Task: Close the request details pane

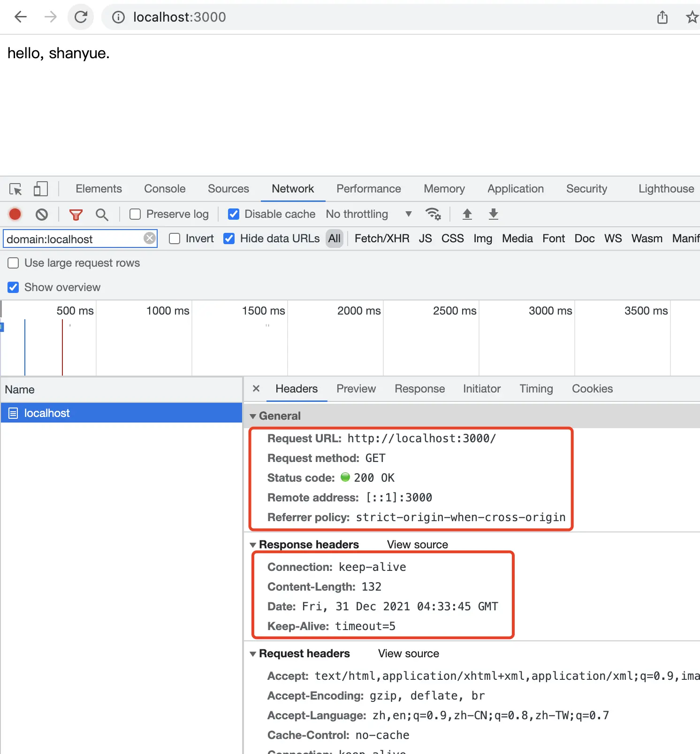Action: [256, 388]
